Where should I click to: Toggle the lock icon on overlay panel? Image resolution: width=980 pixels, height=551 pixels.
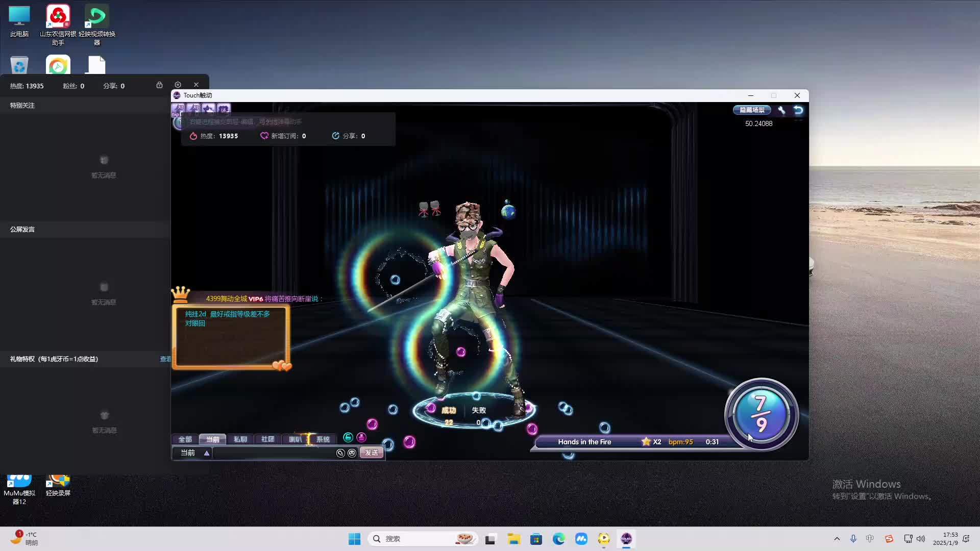coord(159,85)
